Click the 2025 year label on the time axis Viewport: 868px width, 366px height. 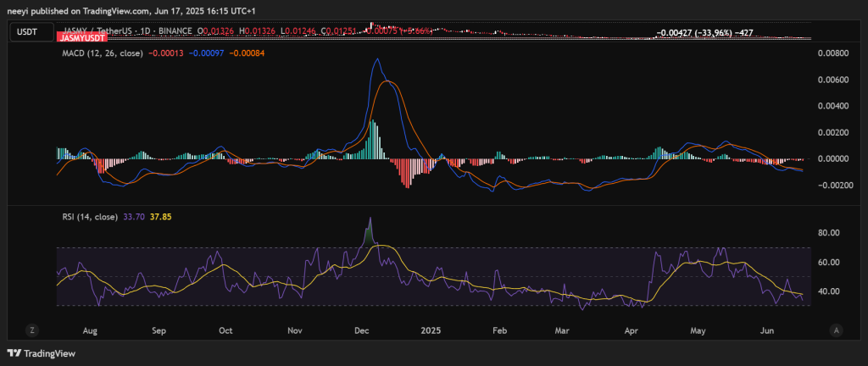point(432,330)
